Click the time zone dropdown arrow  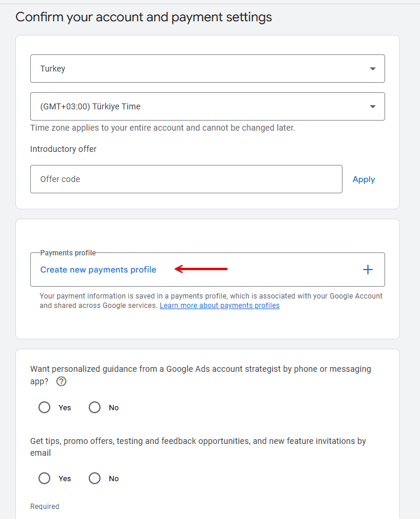coord(372,106)
